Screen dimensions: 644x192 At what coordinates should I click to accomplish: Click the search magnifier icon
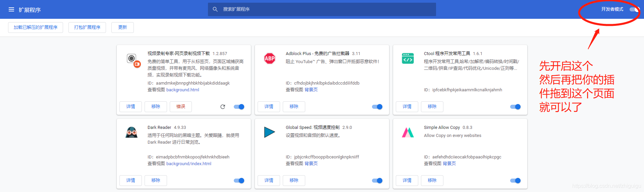(x=215, y=9)
